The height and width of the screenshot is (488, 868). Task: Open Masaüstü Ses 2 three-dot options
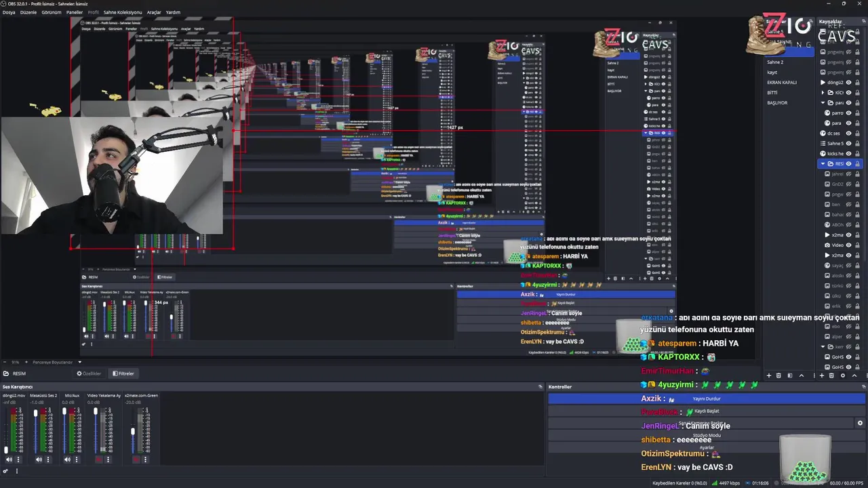point(48,459)
